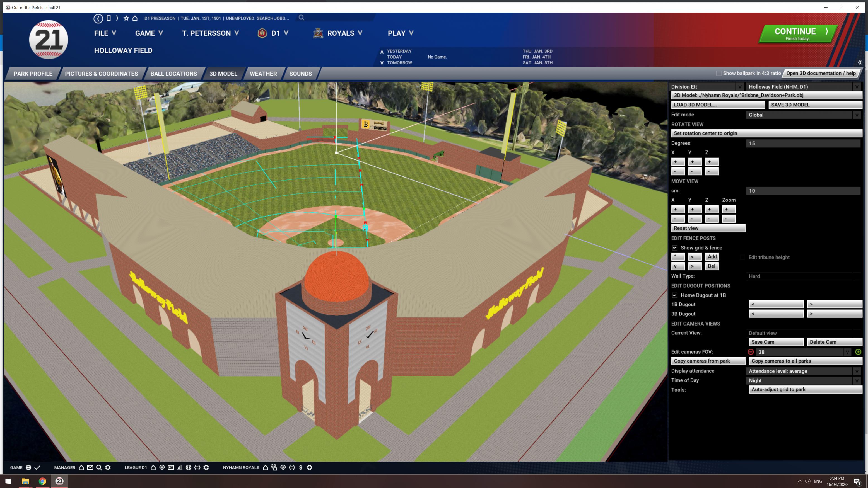Click the green plus FOV icon
The height and width of the screenshot is (488, 868).
point(858,352)
